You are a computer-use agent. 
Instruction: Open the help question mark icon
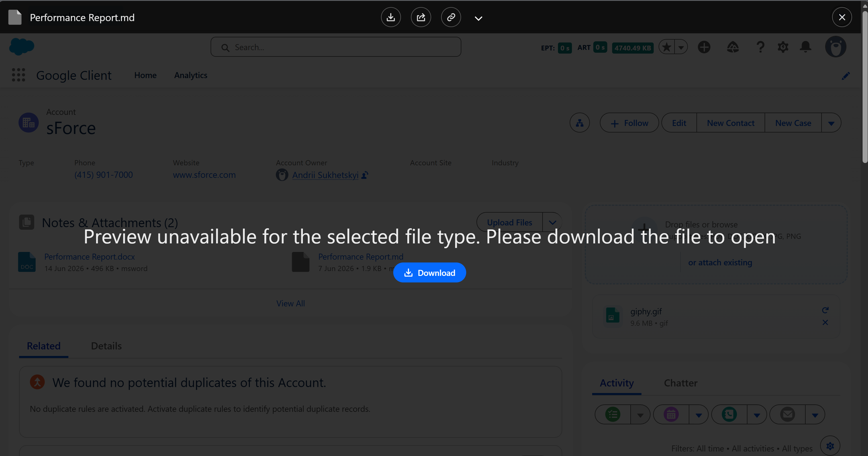[760, 47]
